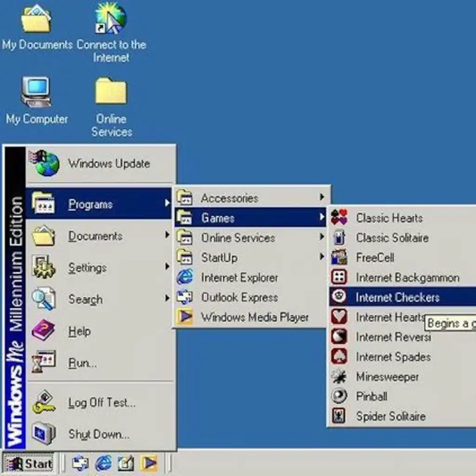
Task: Click the Start button on taskbar
Action: (x=28, y=463)
